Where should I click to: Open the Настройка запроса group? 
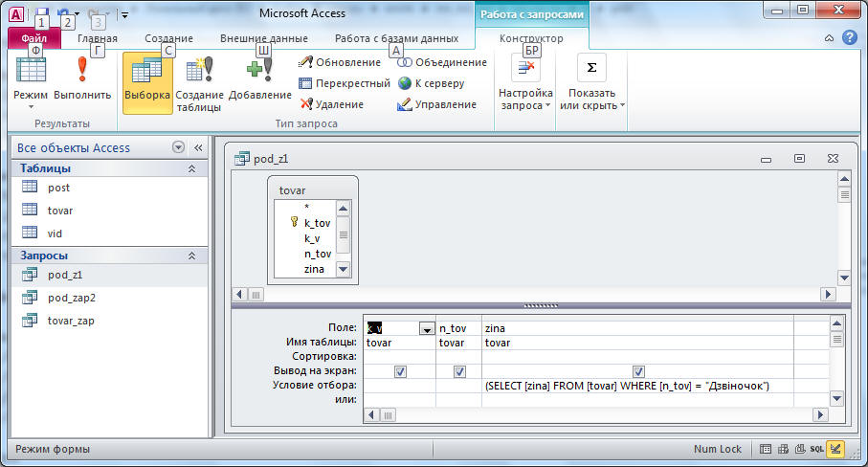(x=525, y=83)
